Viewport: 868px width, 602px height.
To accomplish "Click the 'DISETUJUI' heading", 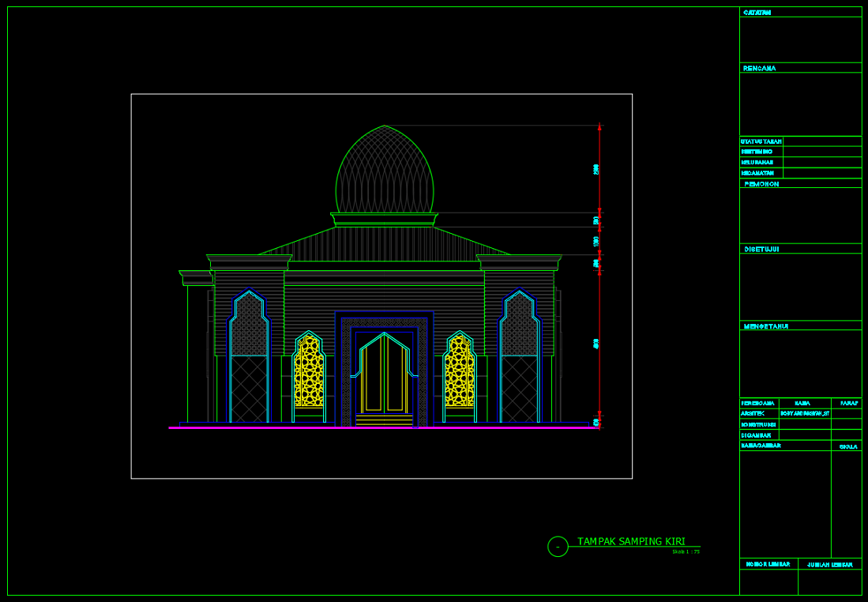I will [x=761, y=249].
